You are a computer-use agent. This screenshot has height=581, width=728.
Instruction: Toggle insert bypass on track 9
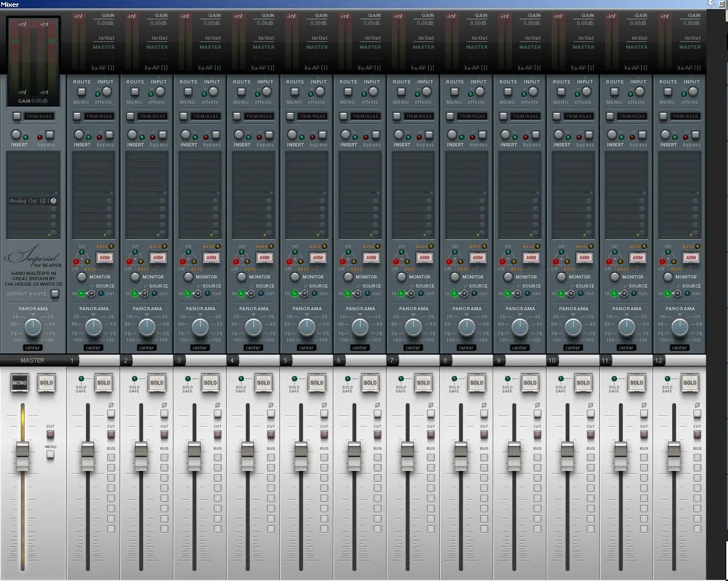pyautogui.click(x=536, y=136)
